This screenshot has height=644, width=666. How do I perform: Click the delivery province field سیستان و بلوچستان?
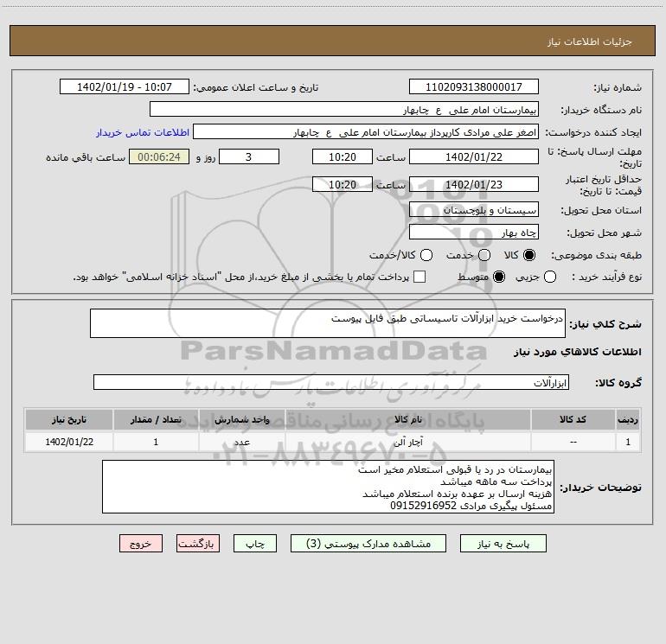(x=474, y=210)
